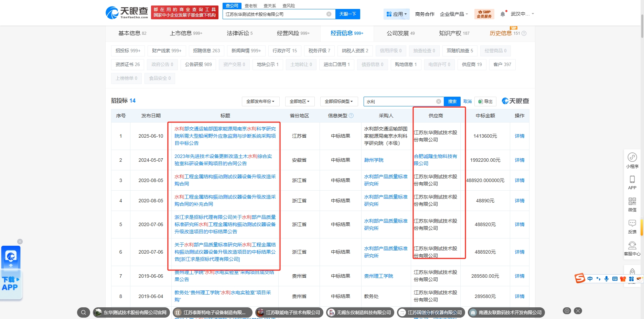Open Sogou soft keyboard icon
644x319 pixels.
[615, 279]
